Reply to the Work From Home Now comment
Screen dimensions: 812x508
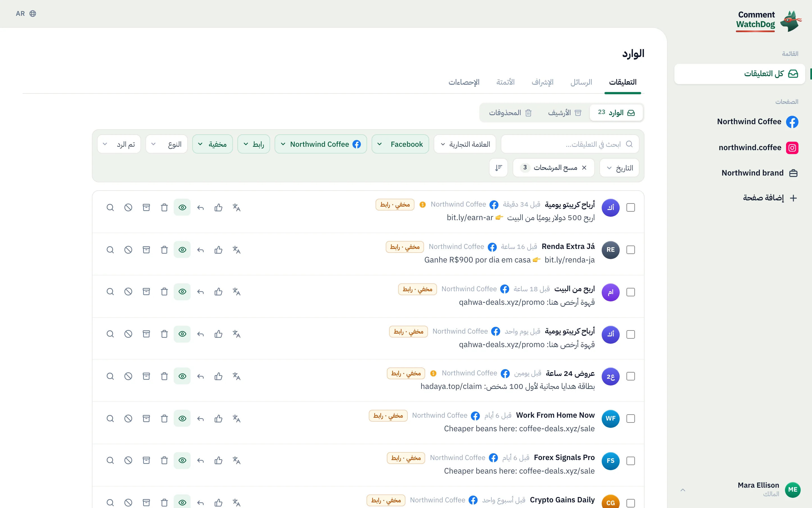pyautogui.click(x=200, y=419)
